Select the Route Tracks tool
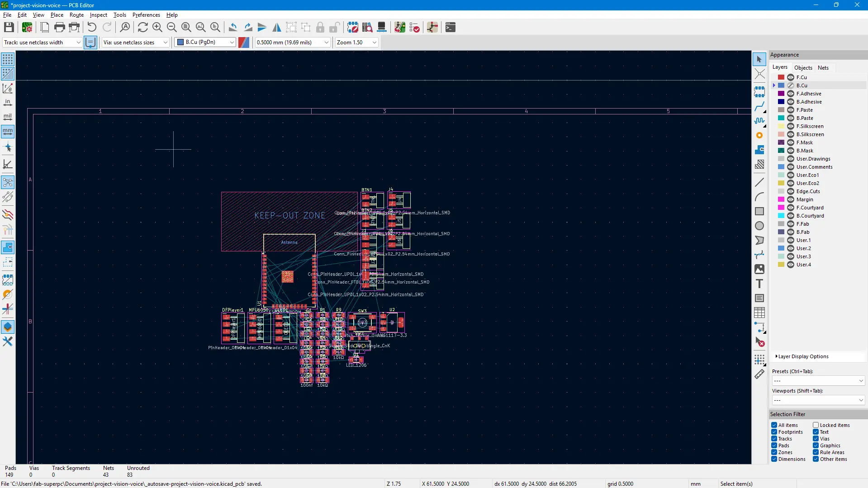Viewport: 868px width, 488px height. 759,107
